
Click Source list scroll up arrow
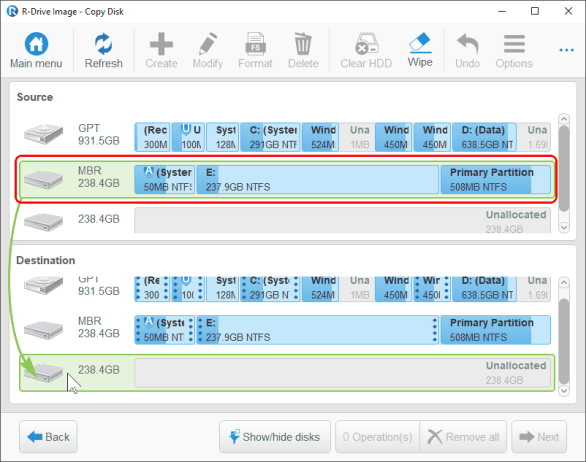564,119
